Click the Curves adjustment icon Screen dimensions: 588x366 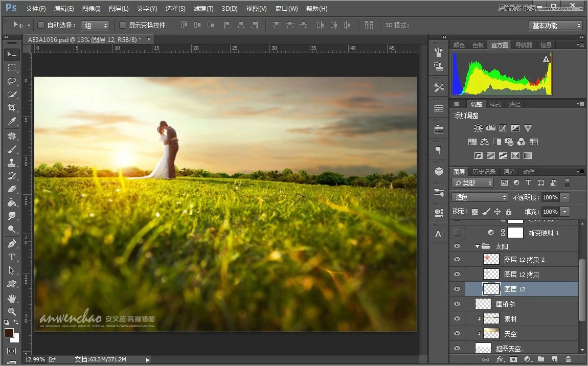point(503,128)
